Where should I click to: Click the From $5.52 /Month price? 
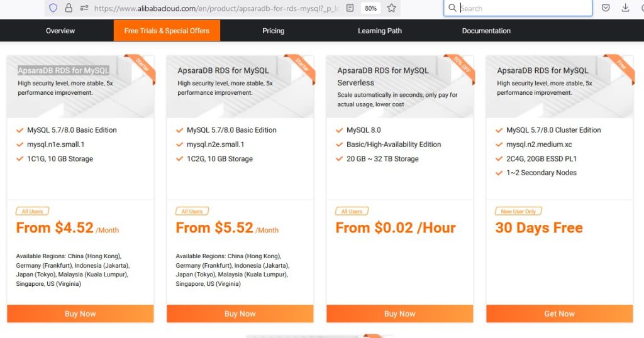227,227
